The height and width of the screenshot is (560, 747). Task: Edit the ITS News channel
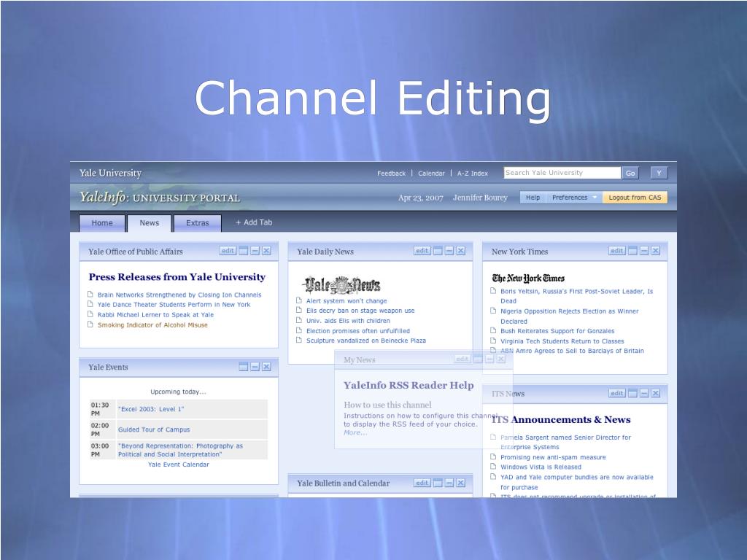point(616,393)
